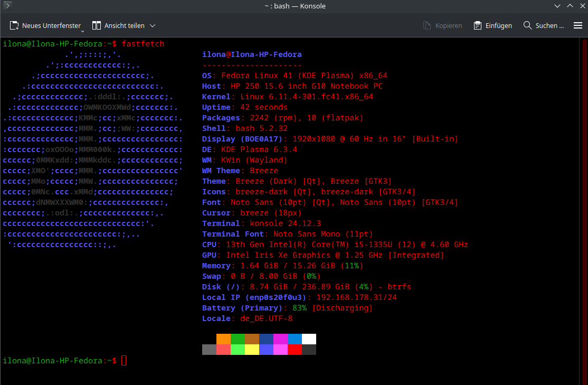
Task: Click disk value '8.74 GiB / 236.89 GiB'
Action: tap(300, 287)
